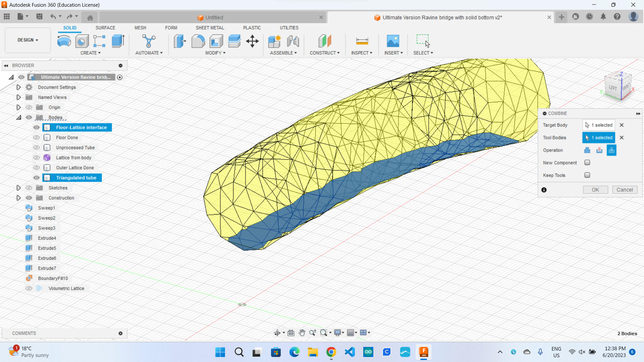Image resolution: width=644 pixels, height=362 pixels.
Task: Click the Measure tool icon under Inspect
Action: point(362,41)
